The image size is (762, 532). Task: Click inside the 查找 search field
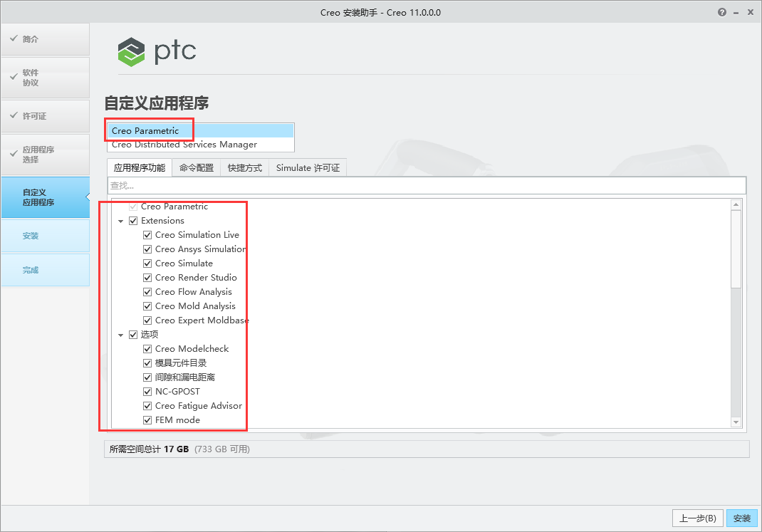[x=285, y=185]
